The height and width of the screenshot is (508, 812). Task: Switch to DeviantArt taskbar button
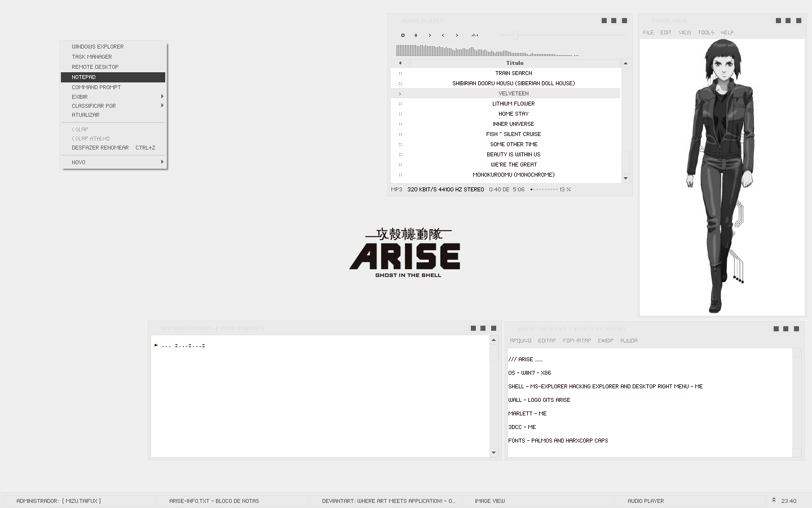click(385, 501)
